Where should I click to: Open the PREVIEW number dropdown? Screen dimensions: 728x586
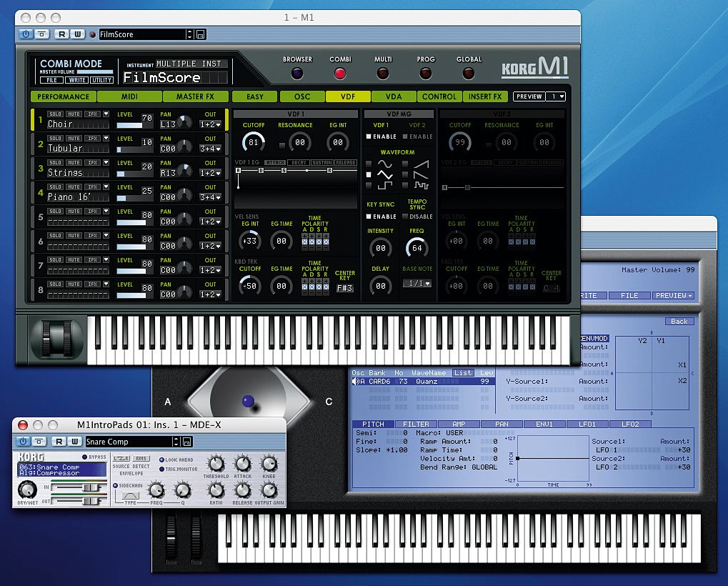556,96
